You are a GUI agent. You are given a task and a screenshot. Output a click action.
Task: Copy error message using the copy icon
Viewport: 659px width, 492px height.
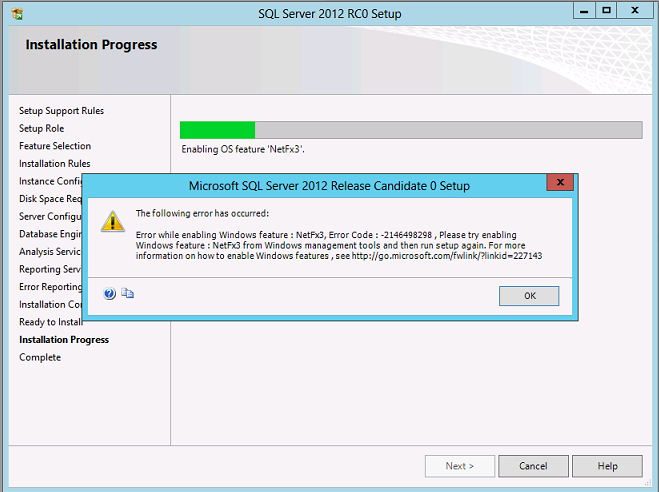(x=127, y=293)
